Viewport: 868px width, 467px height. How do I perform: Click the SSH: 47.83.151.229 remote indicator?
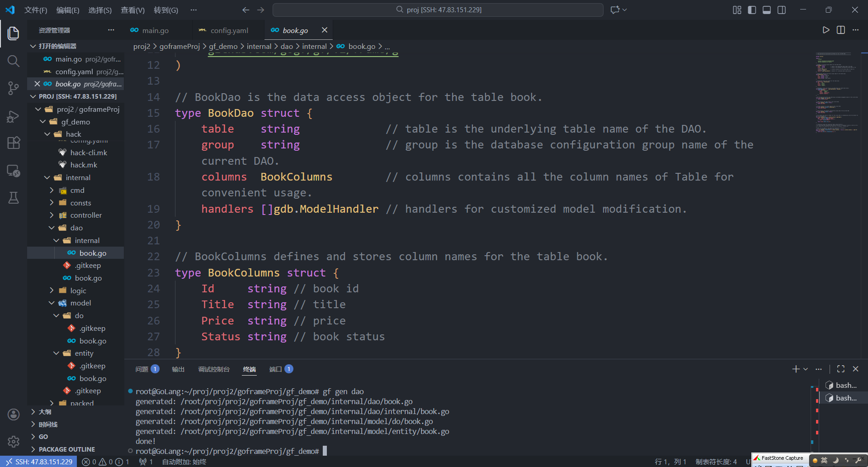coord(39,462)
